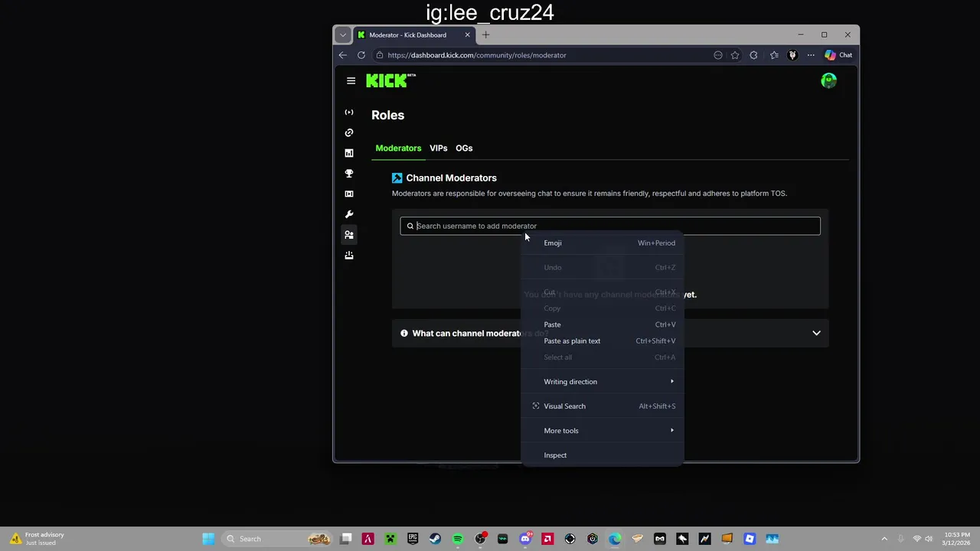
Task: Switch to the OGs tab
Action: click(x=464, y=148)
